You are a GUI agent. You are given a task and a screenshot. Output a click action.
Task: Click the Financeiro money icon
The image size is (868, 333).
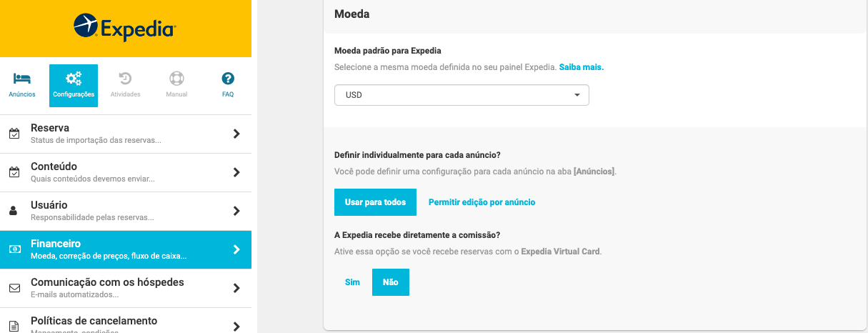(x=14, y=249)
